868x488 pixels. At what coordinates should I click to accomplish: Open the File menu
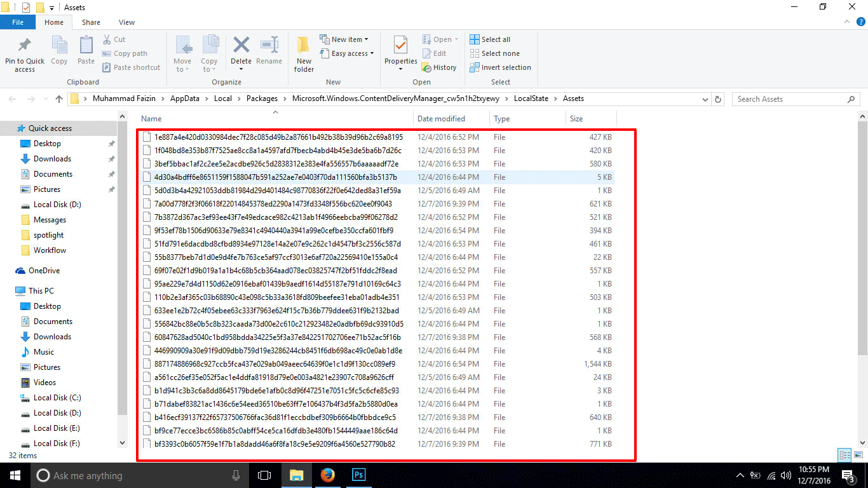[18, 22]
